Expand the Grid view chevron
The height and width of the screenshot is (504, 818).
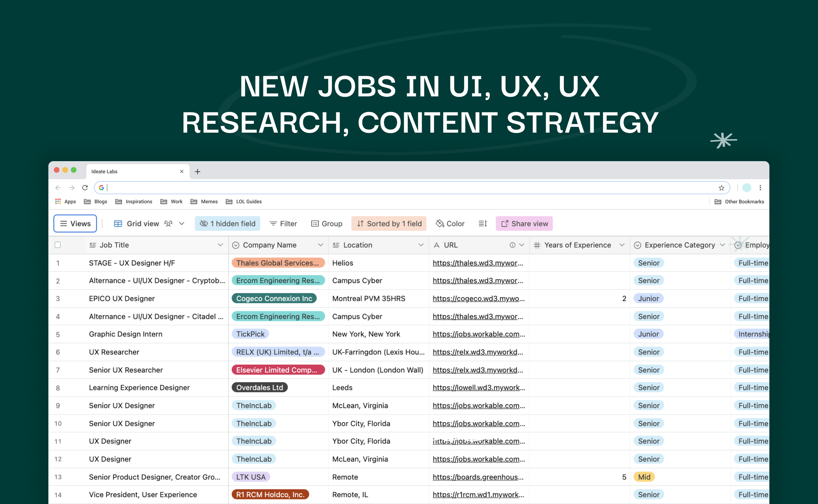pos(182,224)
